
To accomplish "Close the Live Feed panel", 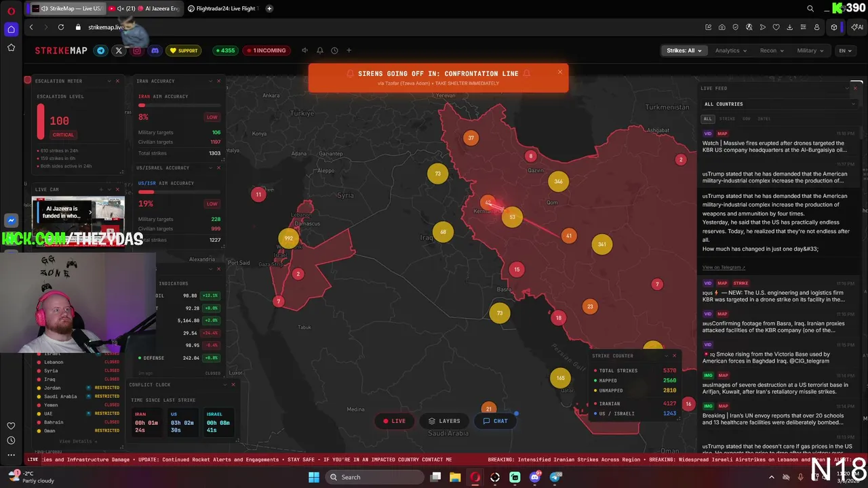I will (x=854, y=88).
